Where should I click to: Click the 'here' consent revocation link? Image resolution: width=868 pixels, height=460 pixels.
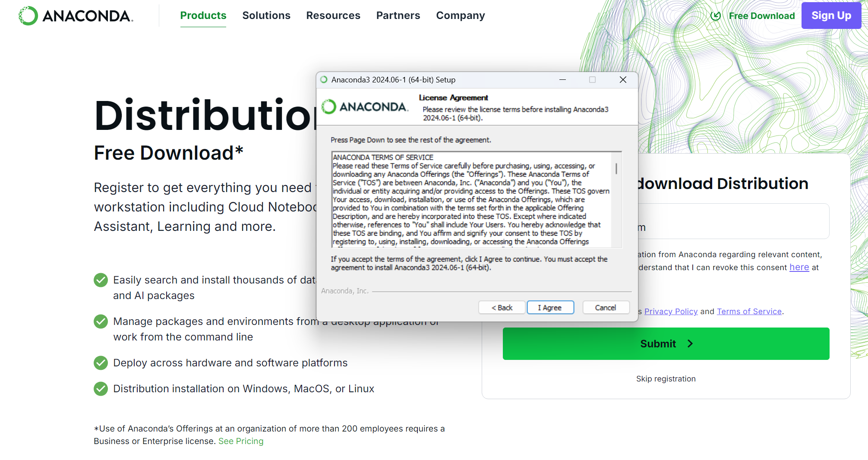click(x=799, y=268)
